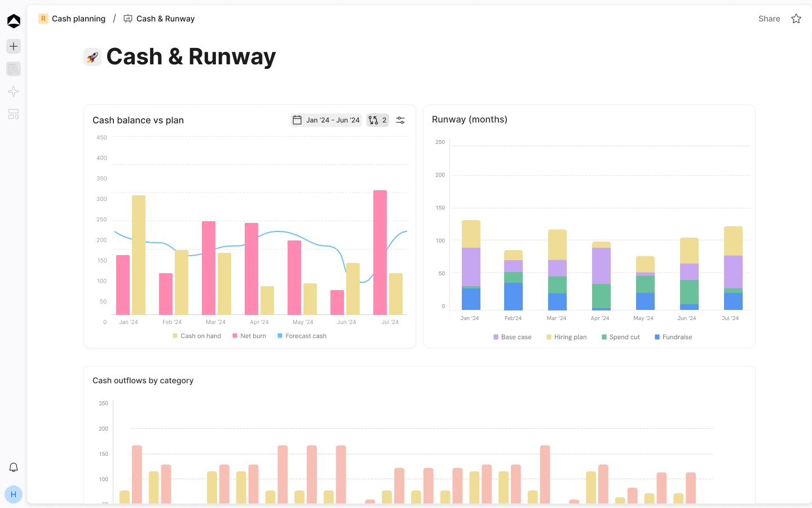This screenshot has width=812, height=508.
Task: Toggle the Base case legend entry
Action: 513,337
